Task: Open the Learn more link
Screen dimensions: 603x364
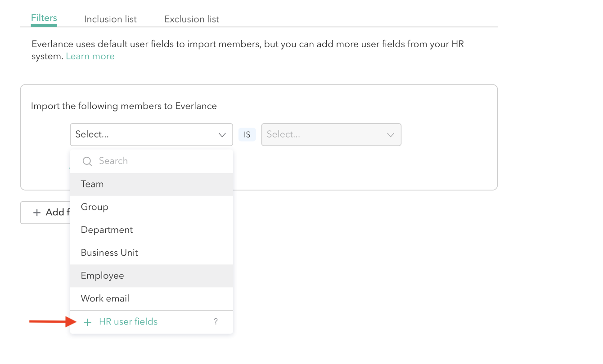Action: pyautogui.click(x=90, y=57)
